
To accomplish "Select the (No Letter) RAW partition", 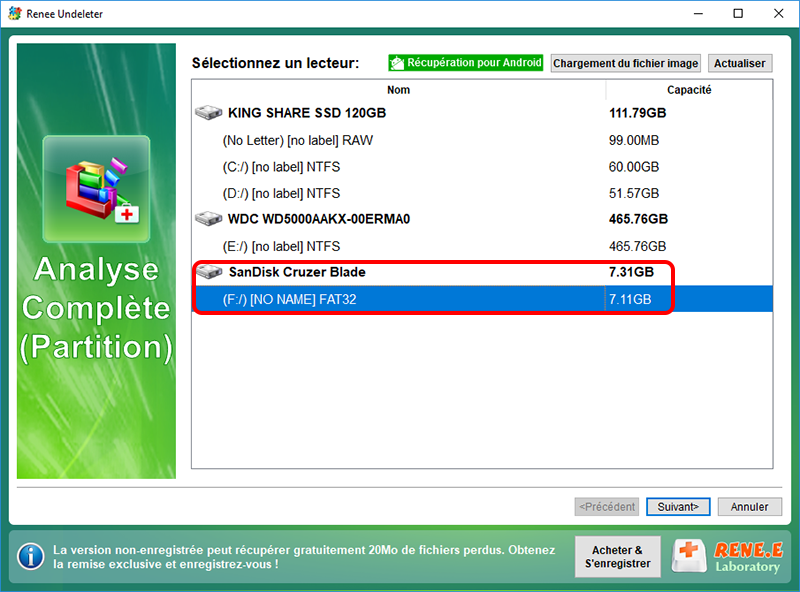I will click(x=482, y=140).
